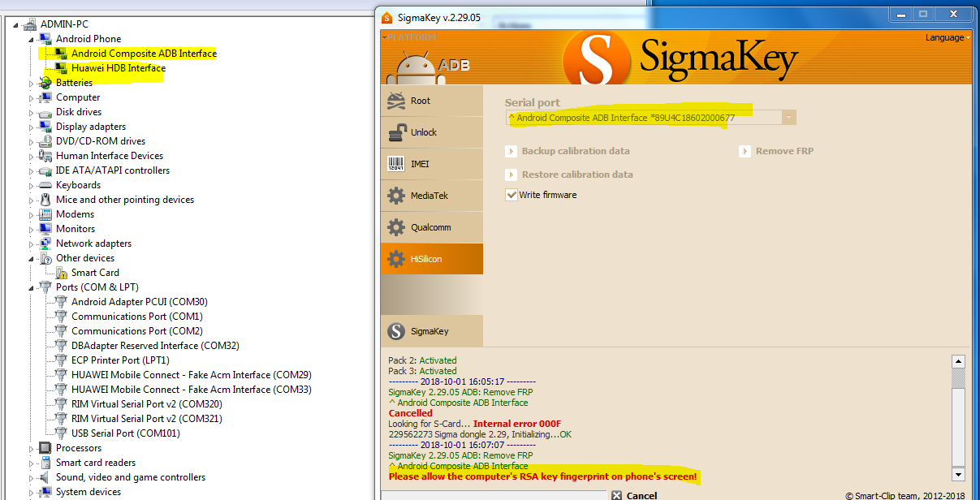Open the Platform menu in SigmaKey

(x=410, y=37)
